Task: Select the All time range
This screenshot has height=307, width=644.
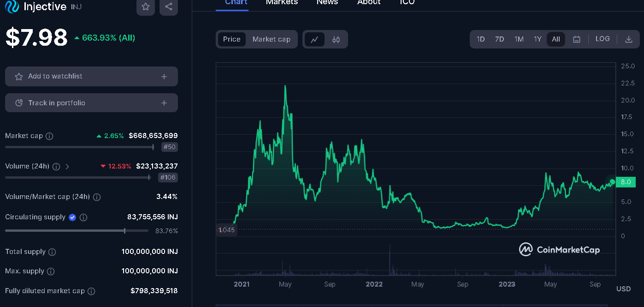Action: 556,39
